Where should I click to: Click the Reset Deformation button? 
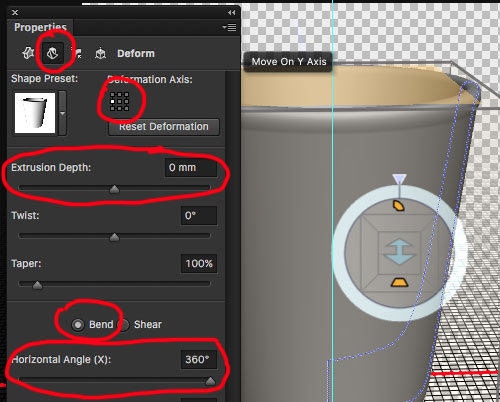(x=164, y=127)
